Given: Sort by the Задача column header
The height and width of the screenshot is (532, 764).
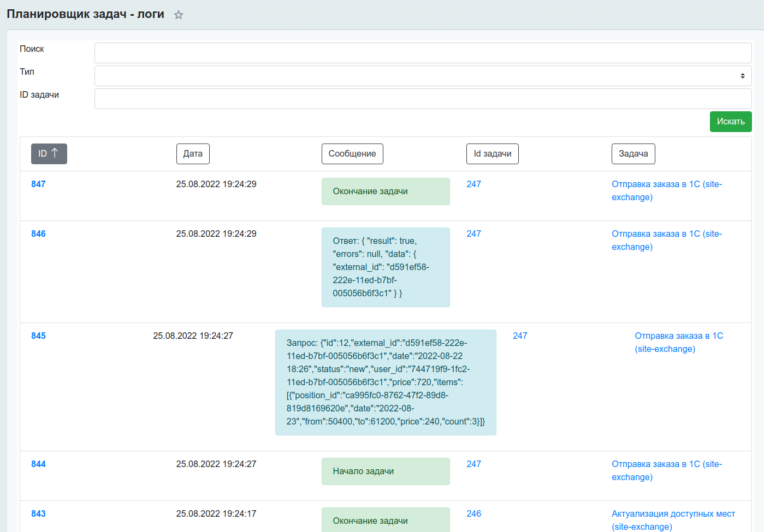Looking at the screenshot, I should [633, 154].
